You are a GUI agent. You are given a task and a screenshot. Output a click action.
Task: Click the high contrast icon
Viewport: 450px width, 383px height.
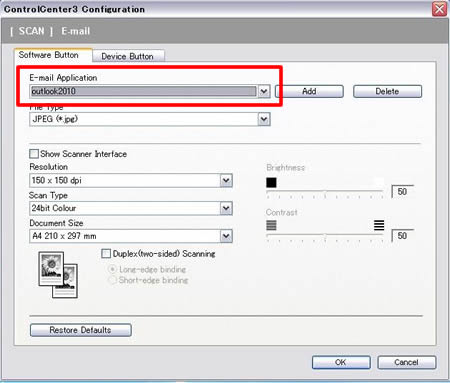click(379, 226)
